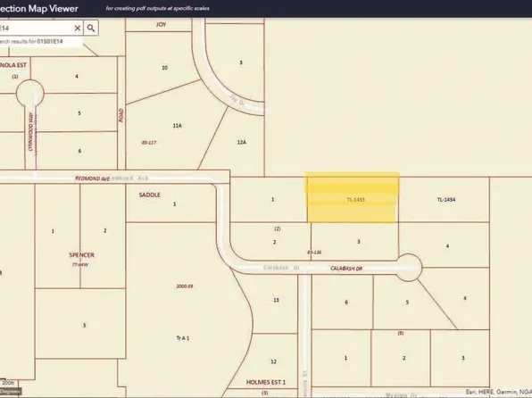Image resolution: width=532 pixels, height=398 pixels.
Task: Clear the search box with X
Action: [x=78, y=29]
